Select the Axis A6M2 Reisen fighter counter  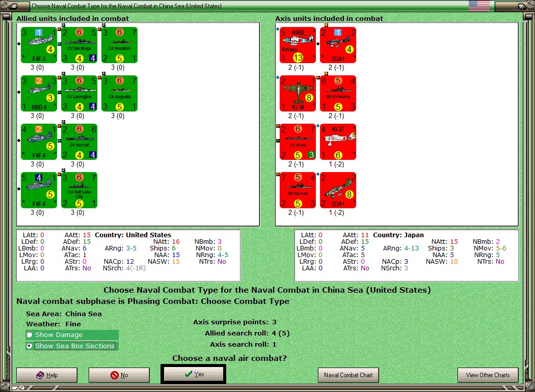[298, 45]
